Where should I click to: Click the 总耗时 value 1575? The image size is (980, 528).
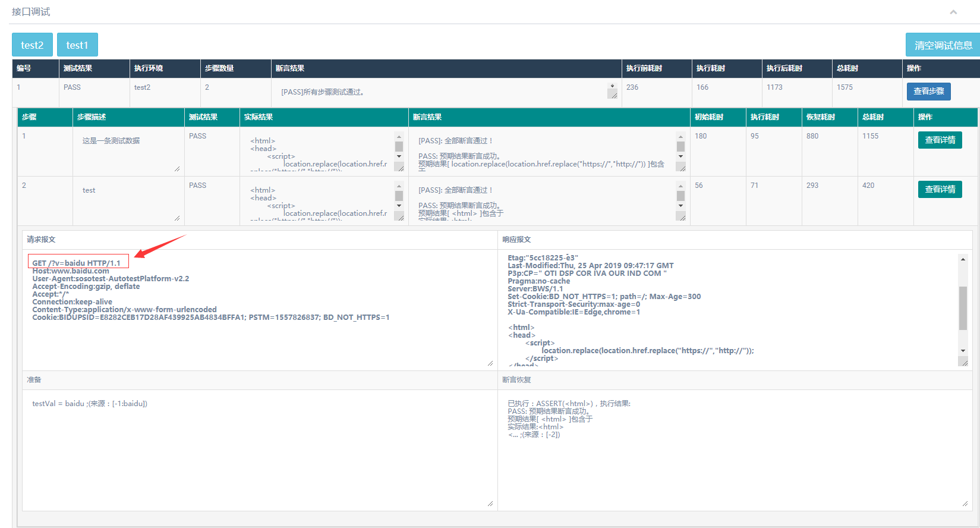(844, 87)
